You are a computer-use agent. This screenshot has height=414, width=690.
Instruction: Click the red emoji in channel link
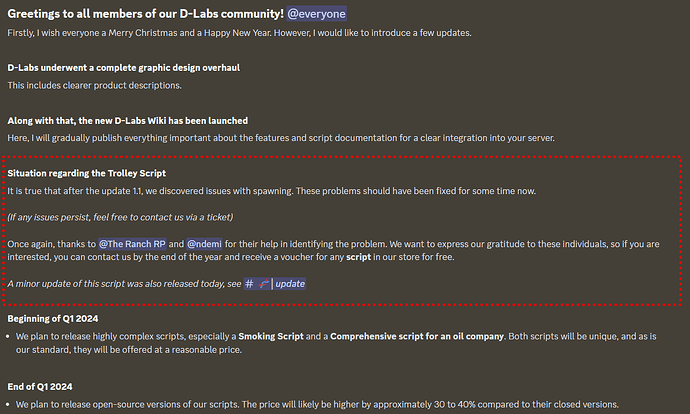pos(263,284)
